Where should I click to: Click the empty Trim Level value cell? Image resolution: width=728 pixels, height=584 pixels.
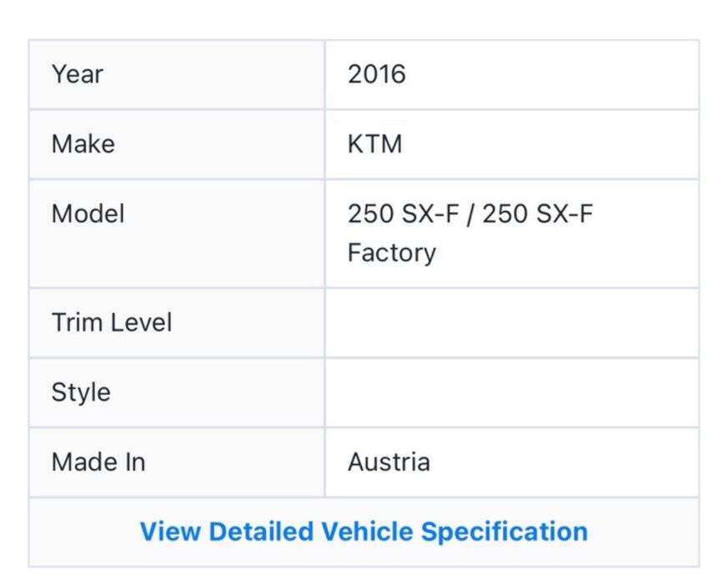[511, 322]
